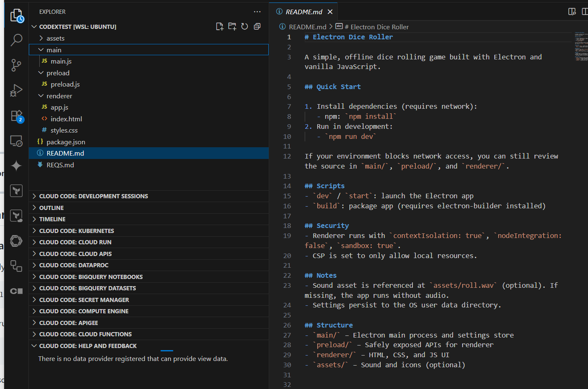The height and width of the screenshot is (389, 588).
Task: Open the Search view
Action: click(16, 40)
